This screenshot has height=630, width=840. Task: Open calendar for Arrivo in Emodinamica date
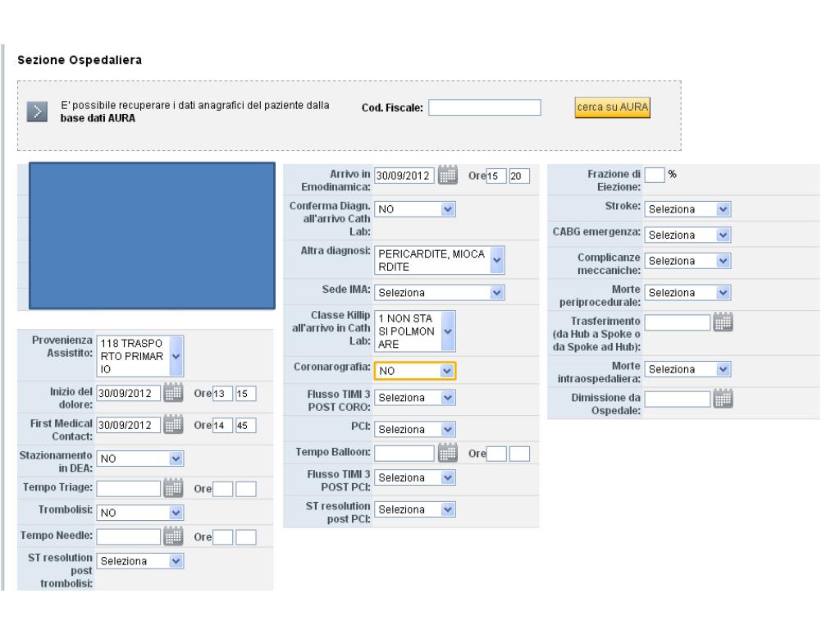[x=448, y=176]
